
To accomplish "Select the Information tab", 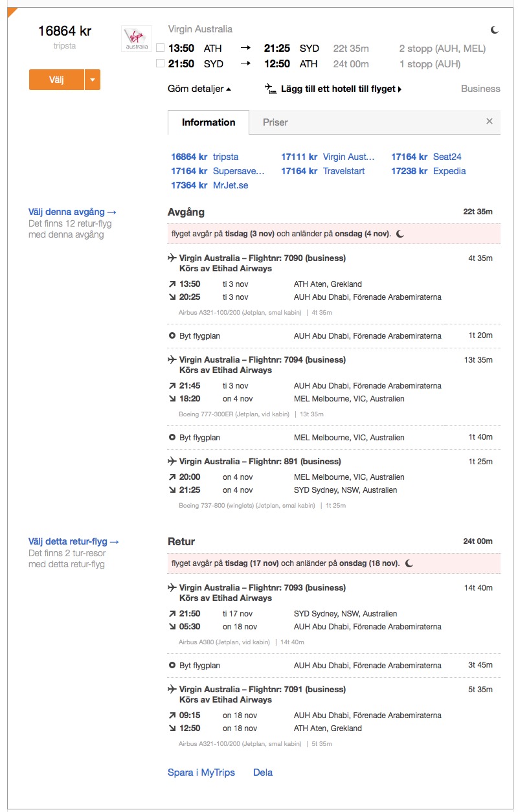I will (x=208, y=122).
